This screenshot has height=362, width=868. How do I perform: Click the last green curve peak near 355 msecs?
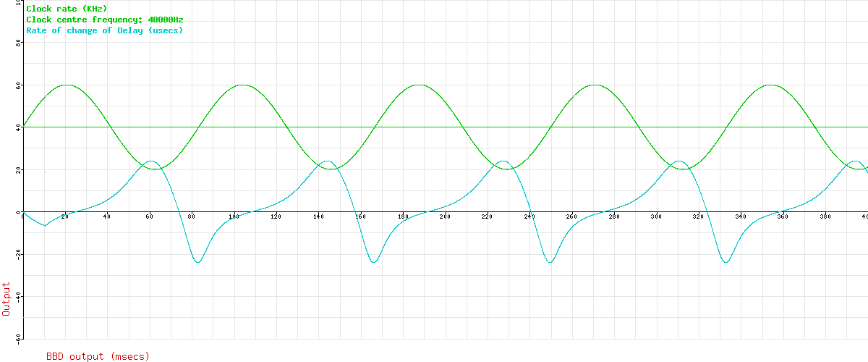(x=770, y=85)
